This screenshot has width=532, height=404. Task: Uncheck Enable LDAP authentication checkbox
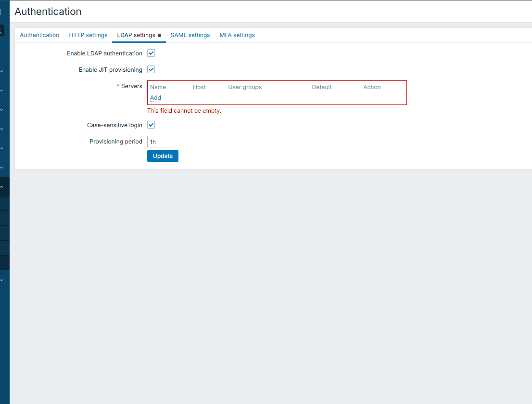coord(151,53)
